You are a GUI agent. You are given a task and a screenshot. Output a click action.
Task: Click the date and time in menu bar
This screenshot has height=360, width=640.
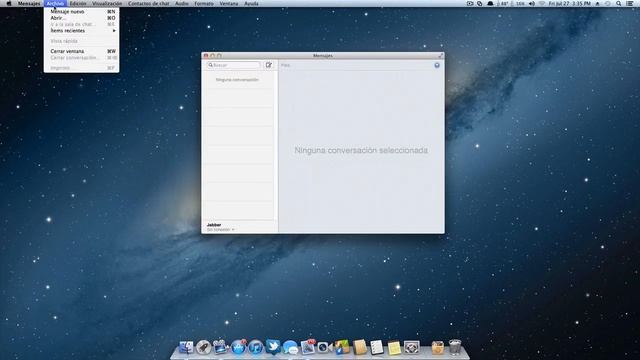[x=569, y=3]
